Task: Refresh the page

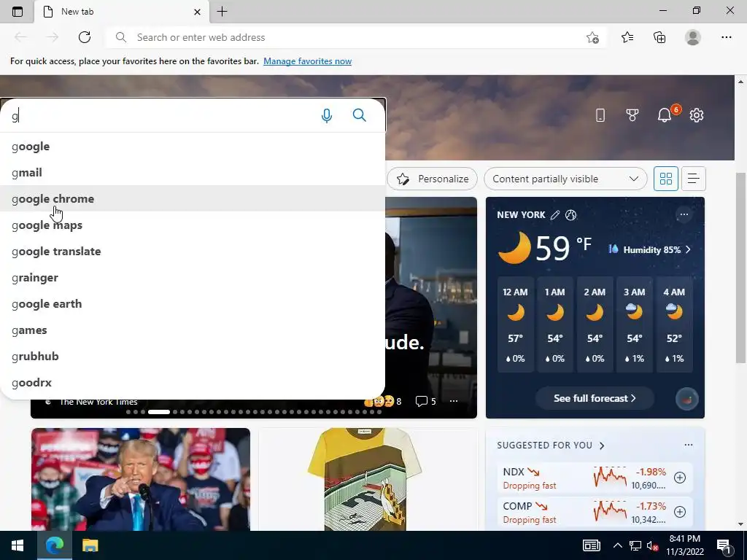Action: click(85, 37)
